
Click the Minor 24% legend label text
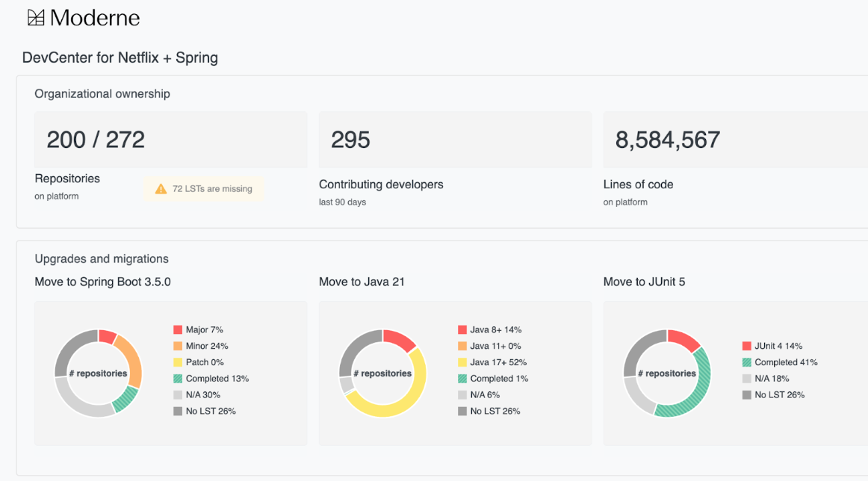207,346
